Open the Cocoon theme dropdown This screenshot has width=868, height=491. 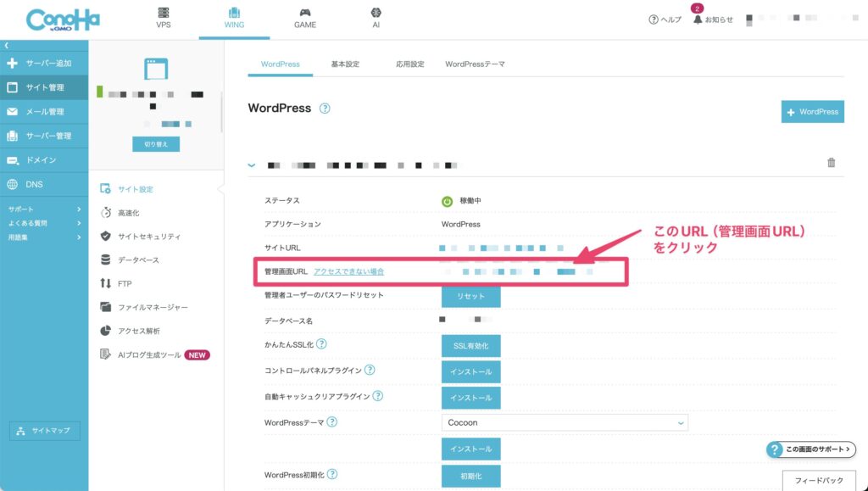tap(565, 423)
